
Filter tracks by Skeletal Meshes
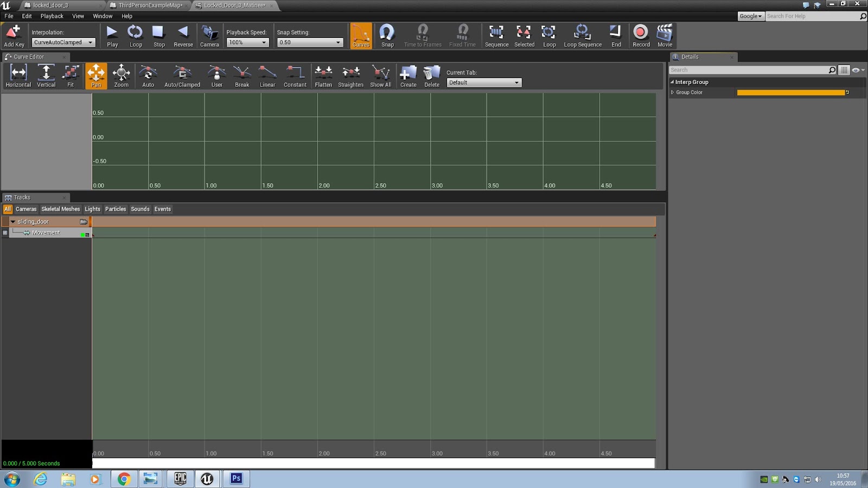[61, 209]
